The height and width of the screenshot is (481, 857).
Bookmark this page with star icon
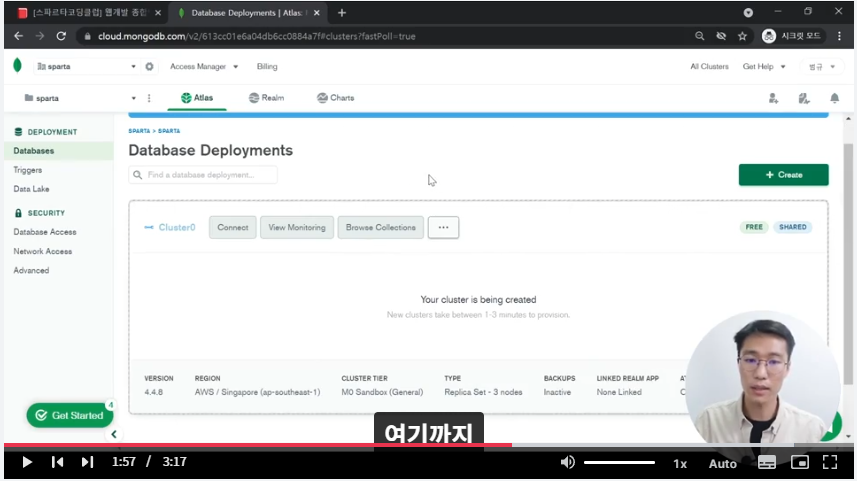pyautogui.click(x=742, y=36)
